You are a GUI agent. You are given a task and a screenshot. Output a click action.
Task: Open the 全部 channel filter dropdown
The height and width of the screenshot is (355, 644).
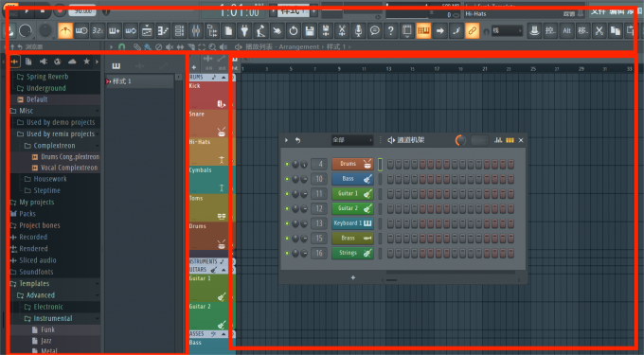(x=352, y=140)
